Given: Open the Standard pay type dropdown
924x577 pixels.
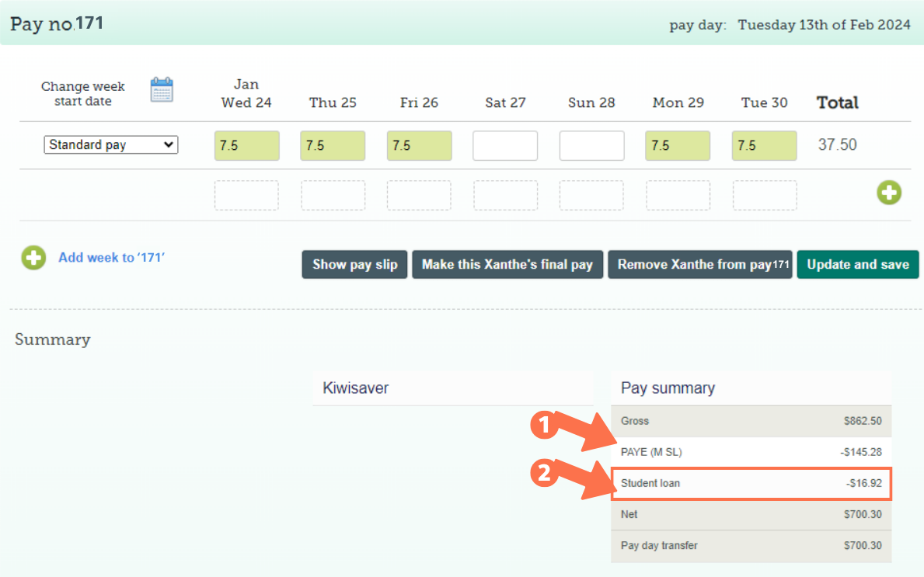Looking at the screenshot, I should pyautogui.click(x=111, y=144).
